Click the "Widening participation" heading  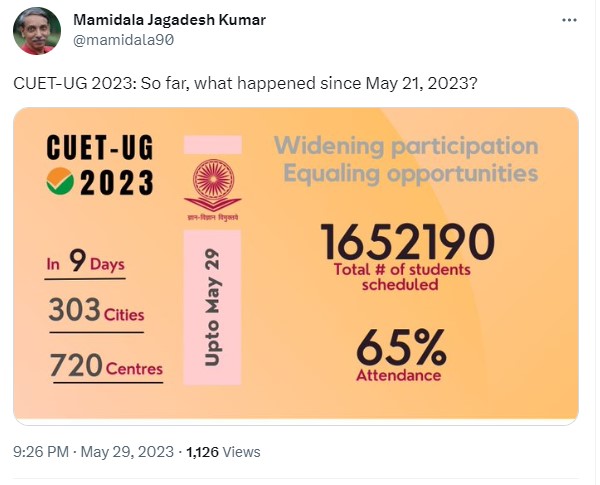coord(406,147)
